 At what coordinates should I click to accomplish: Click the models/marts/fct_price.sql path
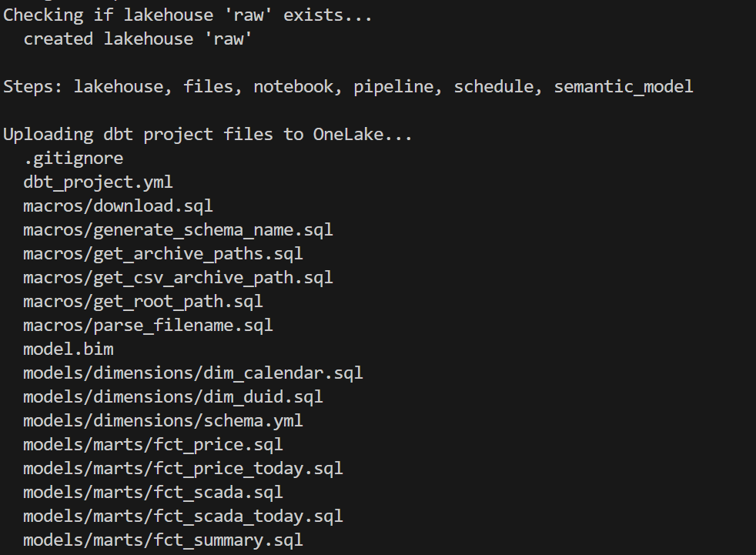coord(153,445)
